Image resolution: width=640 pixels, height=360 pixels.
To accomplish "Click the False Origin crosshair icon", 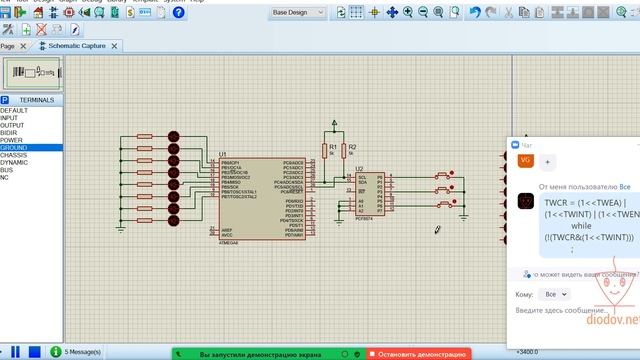I will click(374, 13).
